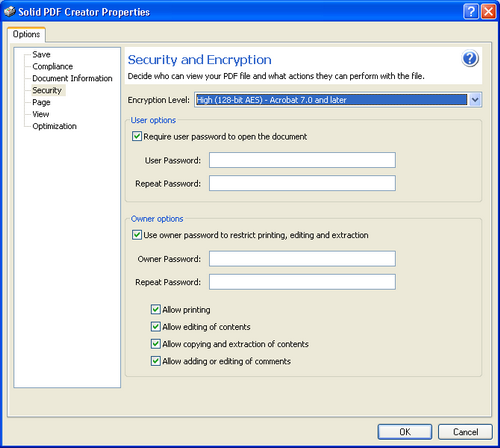Select the Encryption Level combo box value
This screenshot has width=500, height=448.
click(331, 100)
